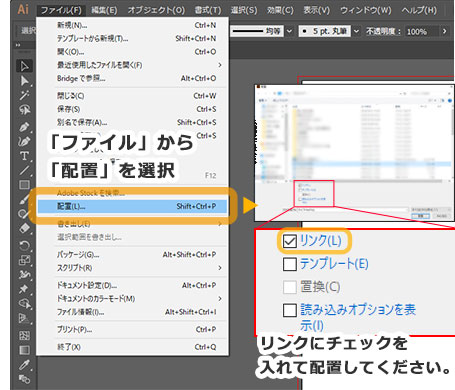Select the Pen tool
This screenshot has width=455, height=390.
(x=24, y=127)
